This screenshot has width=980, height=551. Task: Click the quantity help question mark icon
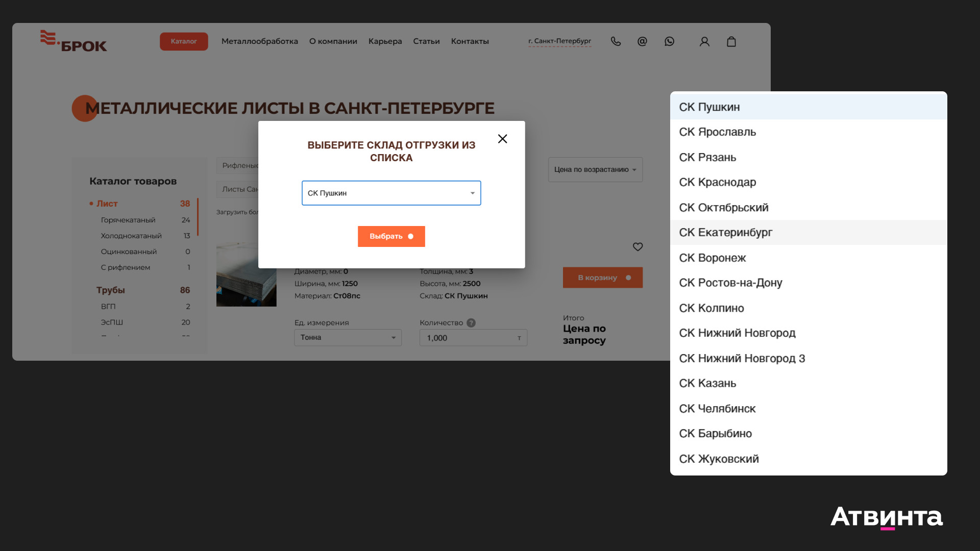(x=471, y=323)
